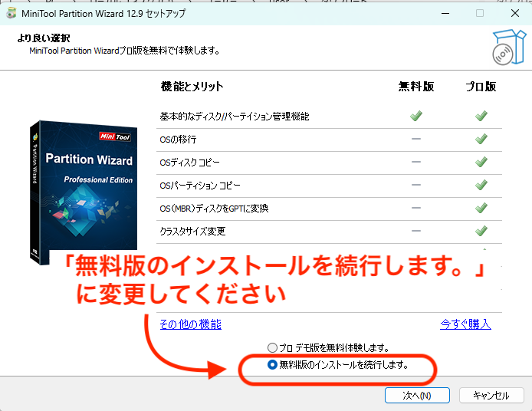Click the 無料版 dash for OS(MBR)ディスクをGPTに変換

click(x=416, y=208)
